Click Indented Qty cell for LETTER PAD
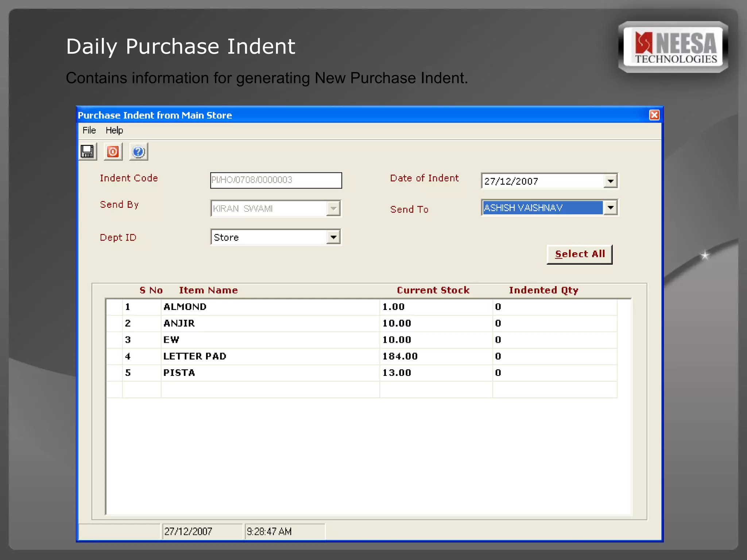Image resolution: width=747 pixels, height=560 pixels. (x=555, y=356)
